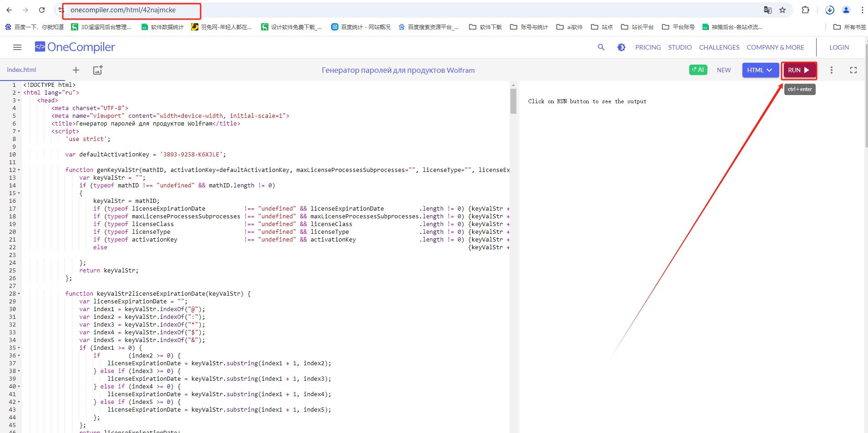
Task: Run the code with RUN button
Action: pos(799,70)
